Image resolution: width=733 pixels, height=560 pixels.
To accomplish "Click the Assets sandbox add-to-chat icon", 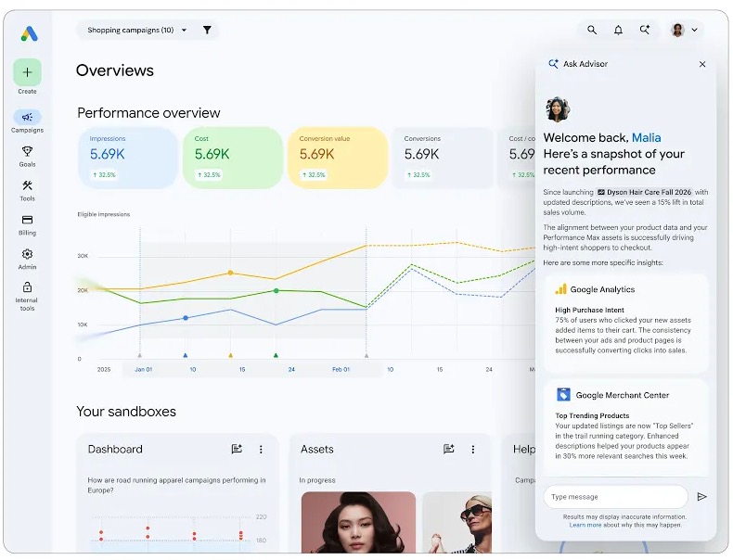I will pos(449,449).
